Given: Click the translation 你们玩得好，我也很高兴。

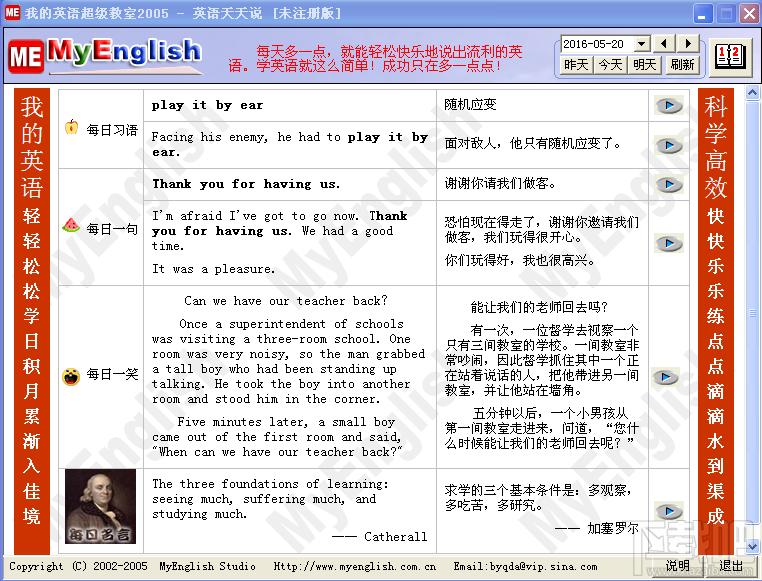Looking at the screenshot, I should click(x=520, y=260).
